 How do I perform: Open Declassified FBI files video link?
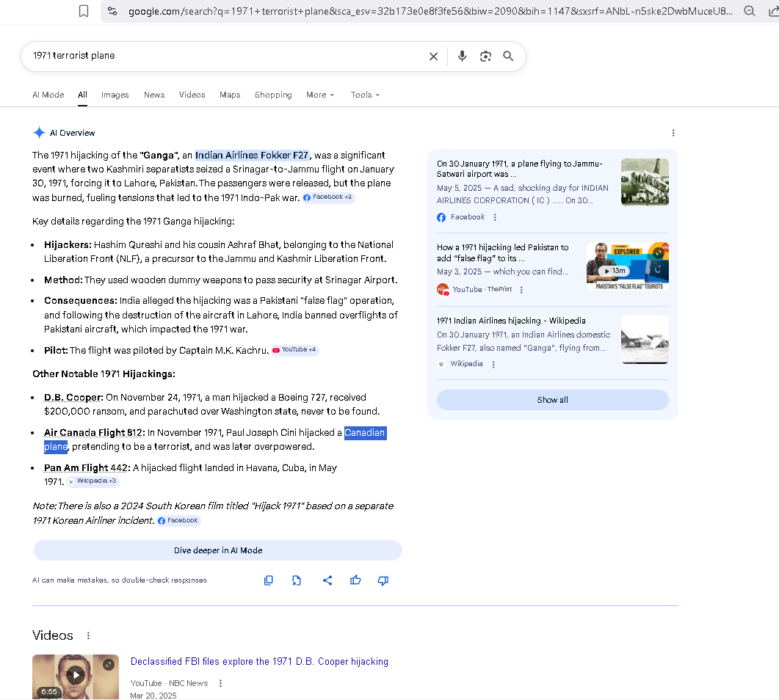point(259,662)
